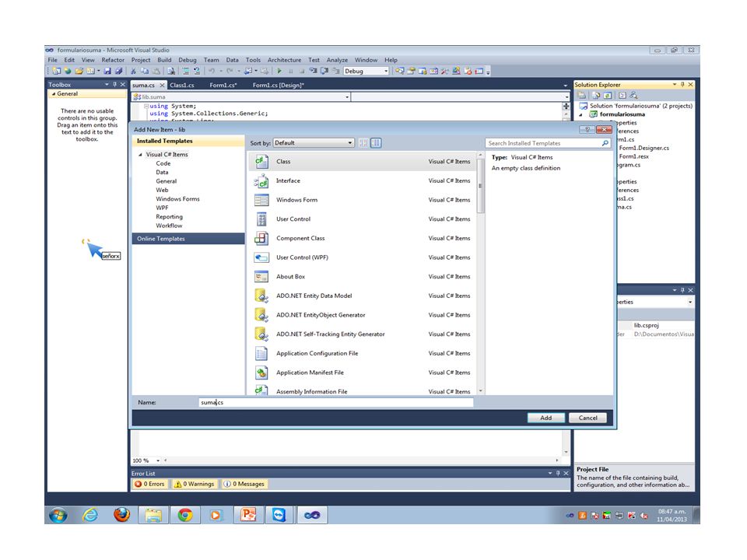Toggle the 0 Errors filter button
This screenshot has height=560, width=747.
(149, 484)
